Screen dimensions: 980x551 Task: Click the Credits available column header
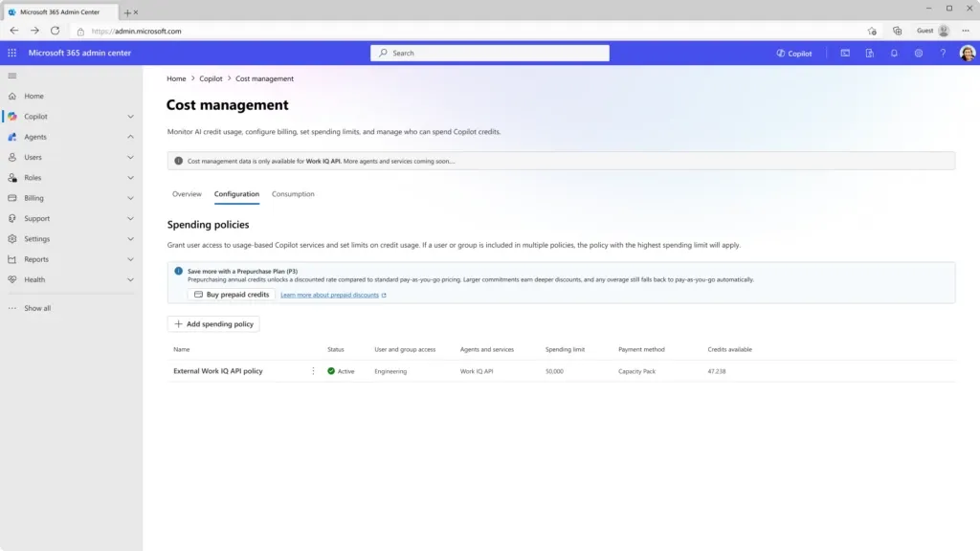729,349
